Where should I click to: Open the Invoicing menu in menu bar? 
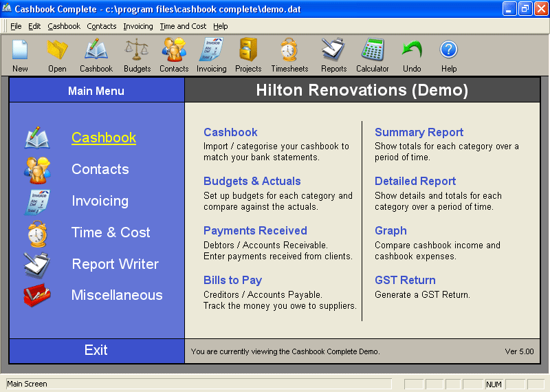(x=138, y=26)
